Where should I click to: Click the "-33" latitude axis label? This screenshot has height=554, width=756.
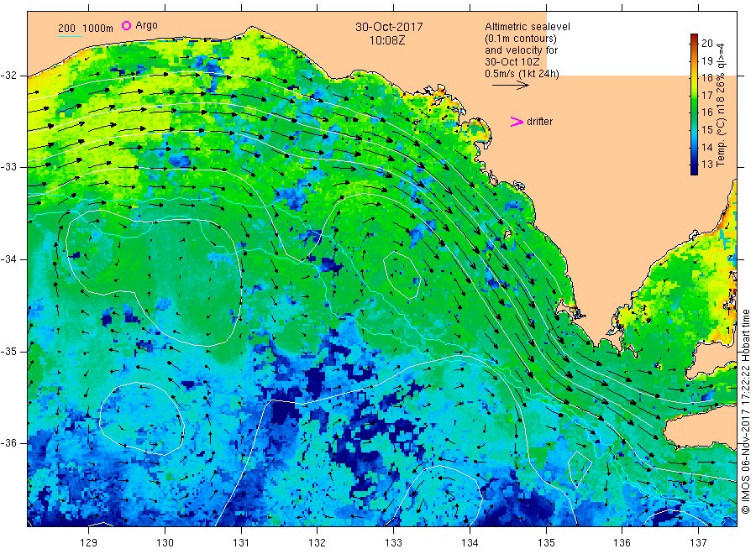[8, 167]
